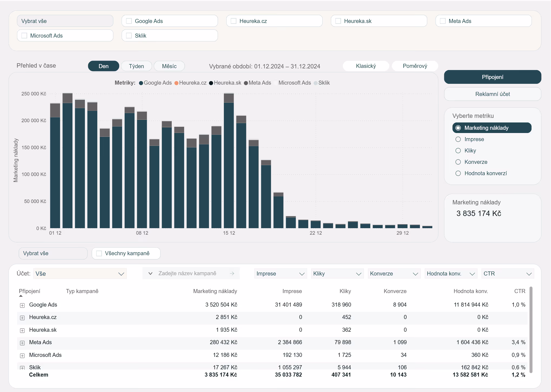Image resolution: width=551 pixels, height=392 pixels.
Task: Check the Heureka.cz filter checkbox
Action: click(234, 21)
